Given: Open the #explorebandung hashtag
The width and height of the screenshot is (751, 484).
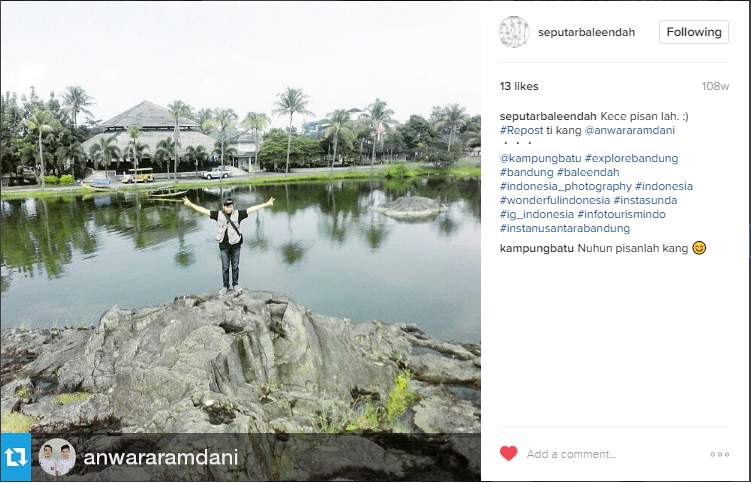Looking at the screenshot, I should pyautogui.click(x=631, y=158).
